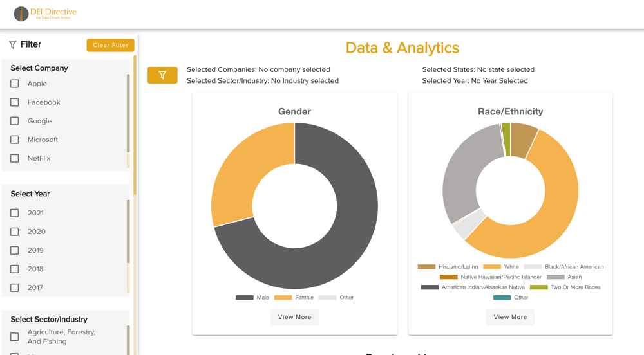The image size is (644, 355).
Task: Toggle the Male legend swatch
Action: click(x=245, y=298)
